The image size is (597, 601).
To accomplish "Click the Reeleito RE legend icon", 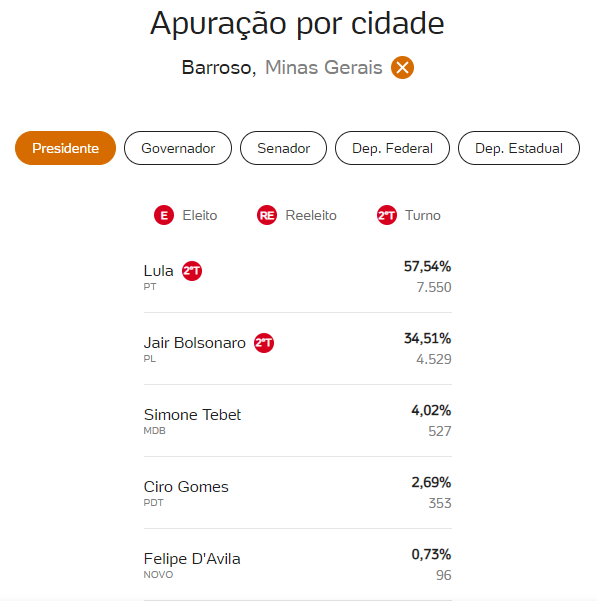I will coord(267,215).
